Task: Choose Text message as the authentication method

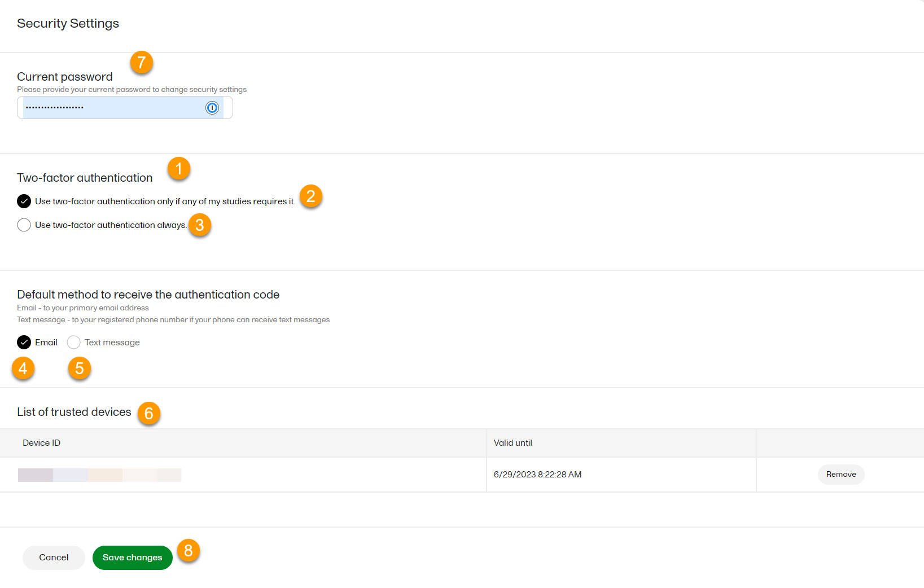Action: tap(73, 343)
